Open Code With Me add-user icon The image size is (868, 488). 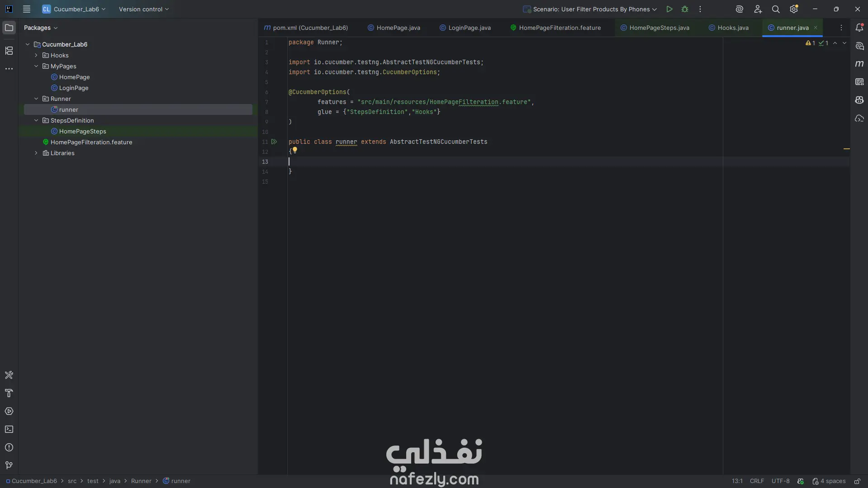758,9
